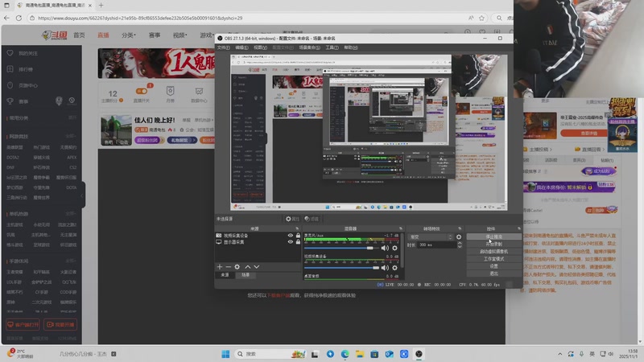Toggle visibility of the 视频采集设备 source
This screenshot has width=644, height=362.
tap(291, 236)
